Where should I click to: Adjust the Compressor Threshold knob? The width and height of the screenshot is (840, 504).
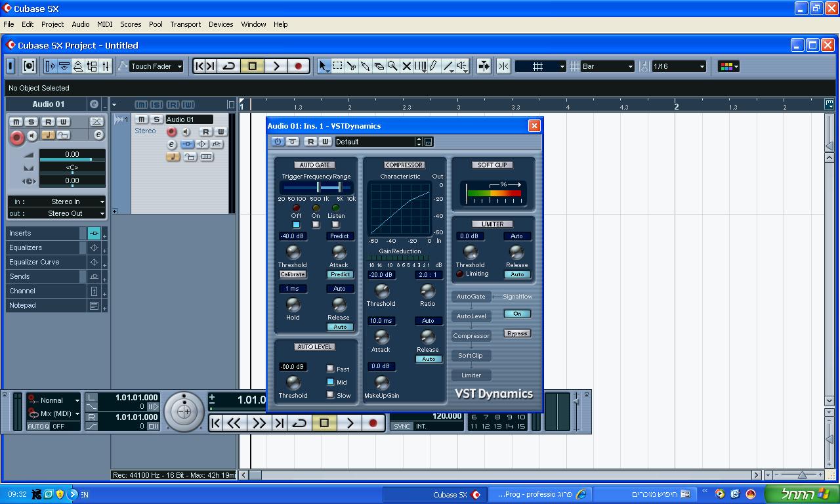[381, 290]
